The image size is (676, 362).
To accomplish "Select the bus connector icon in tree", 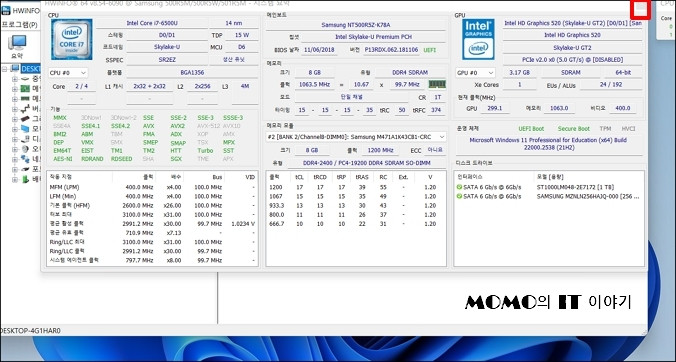I will [x=25, y=109].
